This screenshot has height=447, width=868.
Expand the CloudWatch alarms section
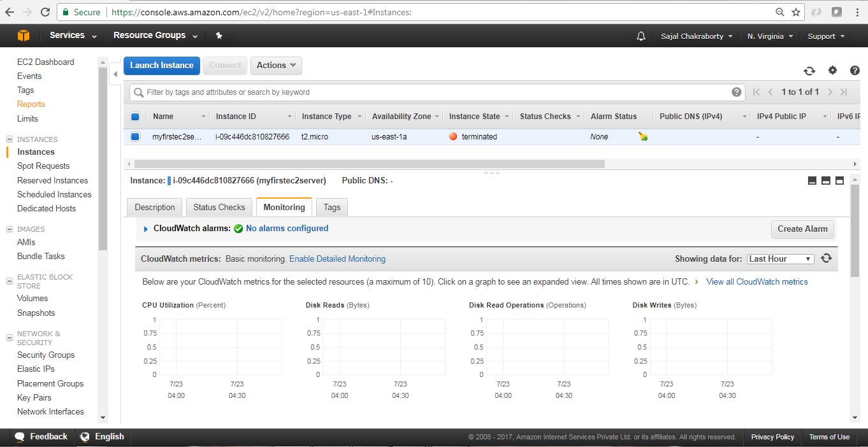(146, 229)
